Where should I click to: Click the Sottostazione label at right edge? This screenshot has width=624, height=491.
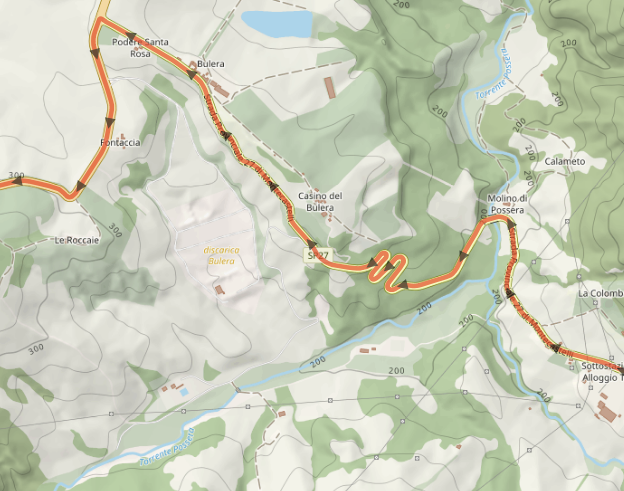[603, 366]
